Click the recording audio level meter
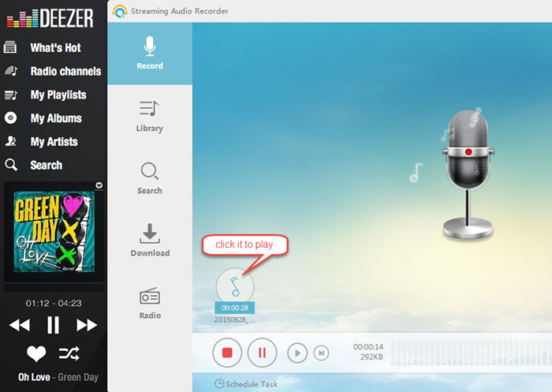Screen dimensions: 552x392 471,353
